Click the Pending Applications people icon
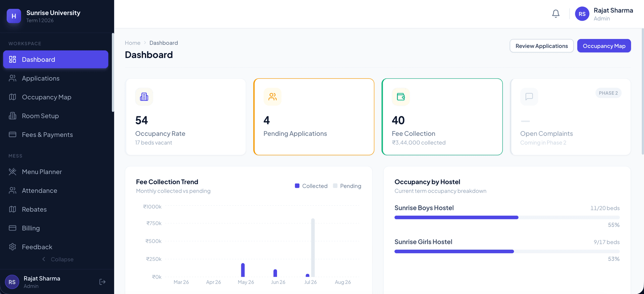This screenshot has height=294, width=644. point(272,97)
